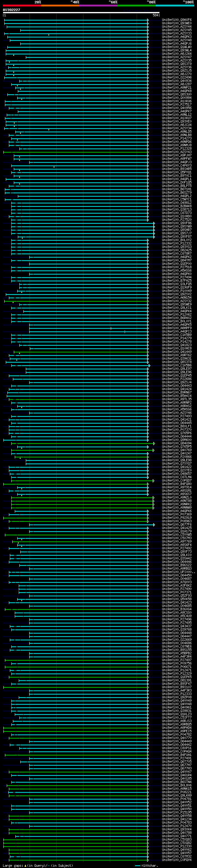Screen dimensions: 197x868
Task: Select label UniRef100_A8J287
Action: (177, 84)
